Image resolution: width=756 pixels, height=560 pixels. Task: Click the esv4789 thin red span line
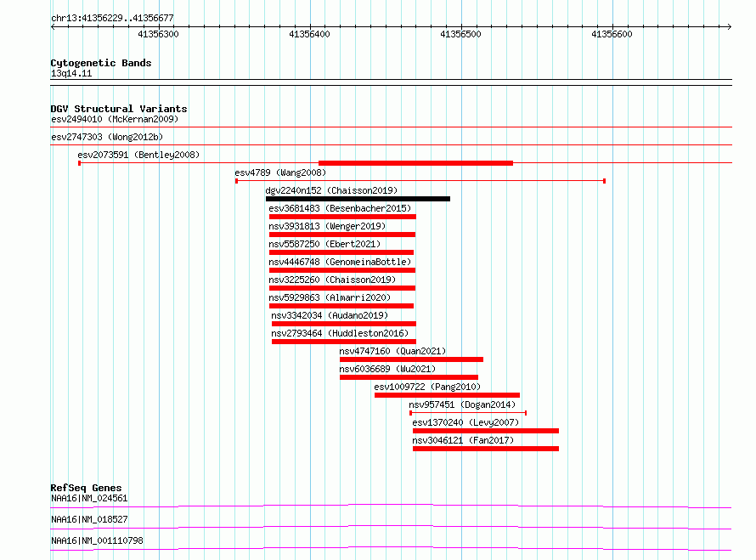click(x=420, y=181)
